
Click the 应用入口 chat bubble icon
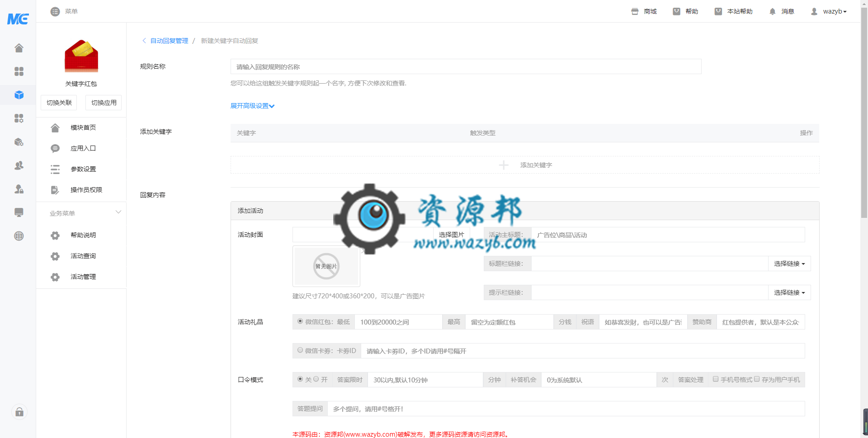tap(55, 148)
